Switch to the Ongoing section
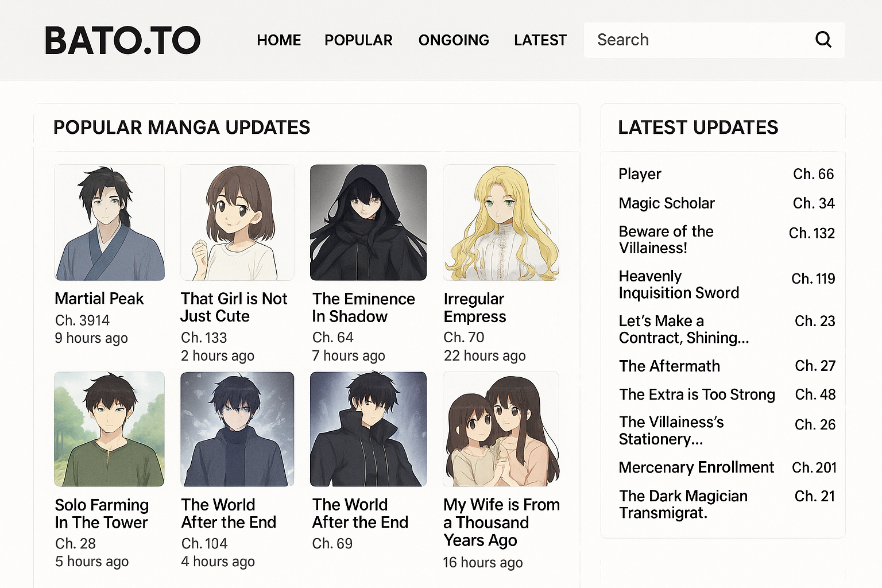 (454, 40)
